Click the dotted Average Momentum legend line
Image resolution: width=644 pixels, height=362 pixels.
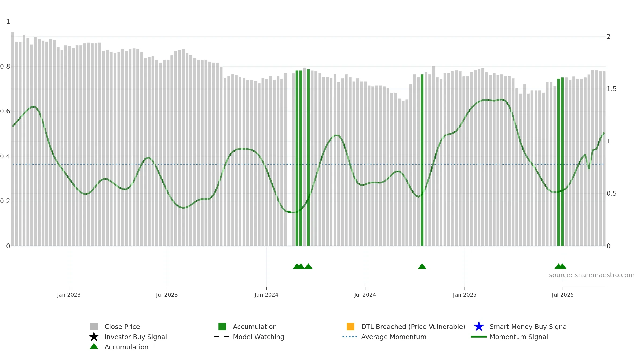pyautogui.click(x=350, y=337)
